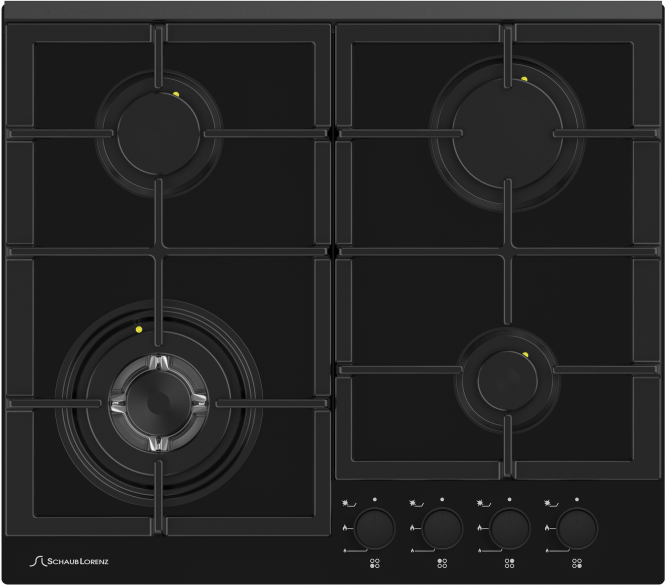The image size is (666, 586).
Task: Toggle the second control knob from the left
Action: [x=440, y=526]
